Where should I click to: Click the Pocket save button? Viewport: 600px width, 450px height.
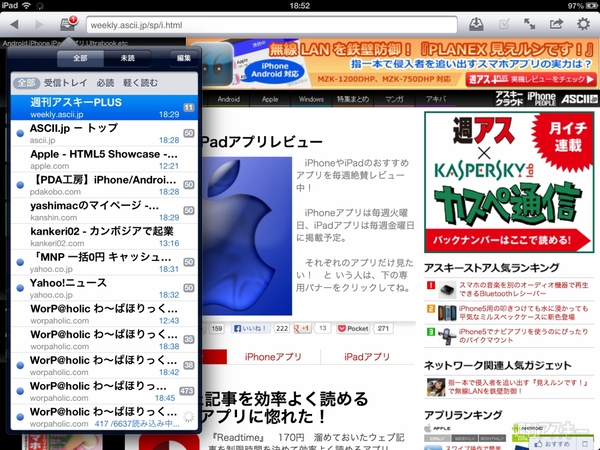tap(354, 328)
